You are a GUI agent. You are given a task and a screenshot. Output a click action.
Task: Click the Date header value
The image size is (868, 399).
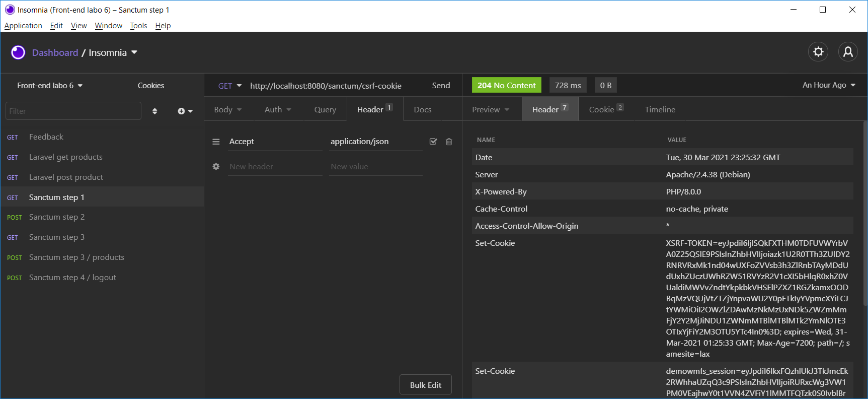(723, 158)
